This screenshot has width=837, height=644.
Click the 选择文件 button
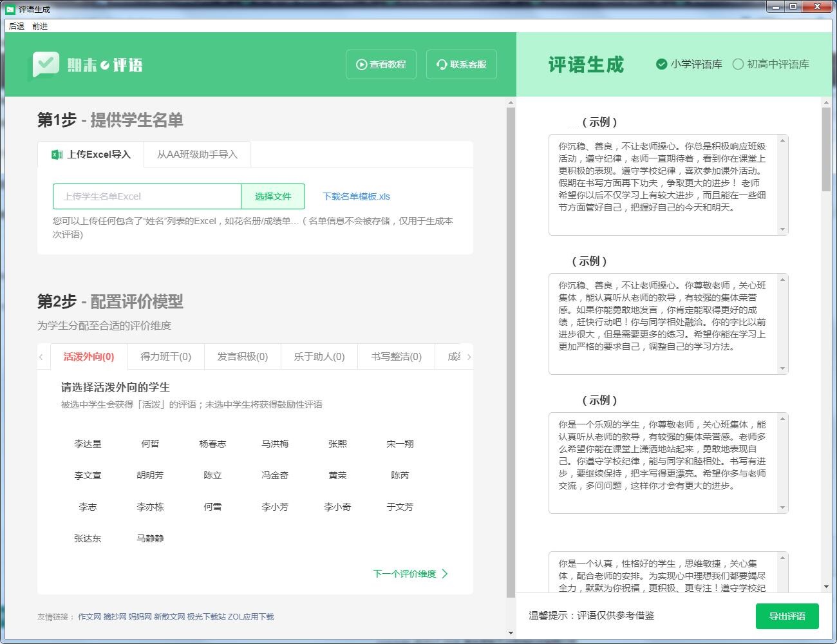tap(273, 196)
